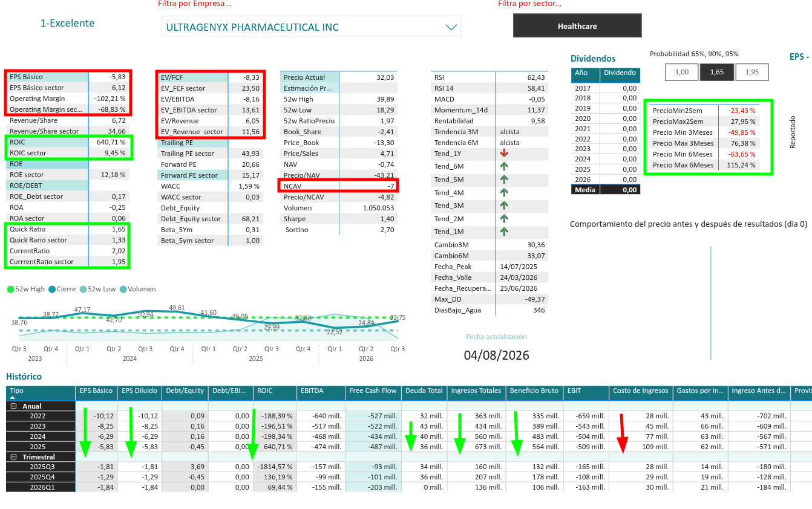The width and height of the screenshot is (812, 509).
Task: Sort by the ROIC column header
Action: click(x=275, y=391)
